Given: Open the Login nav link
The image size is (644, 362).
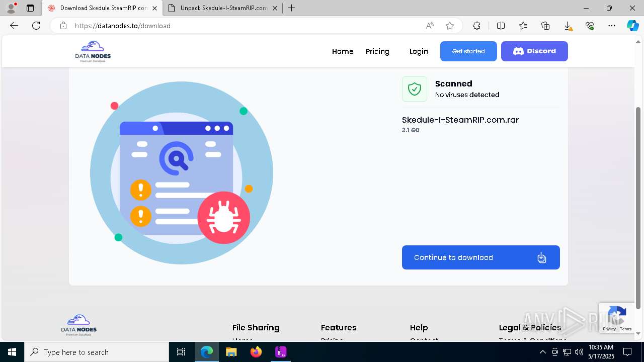Looking at the screenshot, I should (x=419, y=51).
